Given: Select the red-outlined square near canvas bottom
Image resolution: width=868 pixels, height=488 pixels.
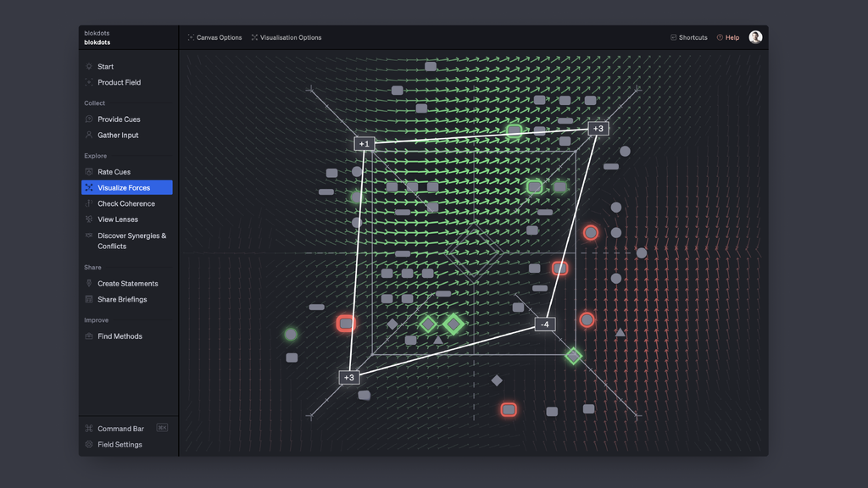Looking at the screenshot, I should click(509, 409).
